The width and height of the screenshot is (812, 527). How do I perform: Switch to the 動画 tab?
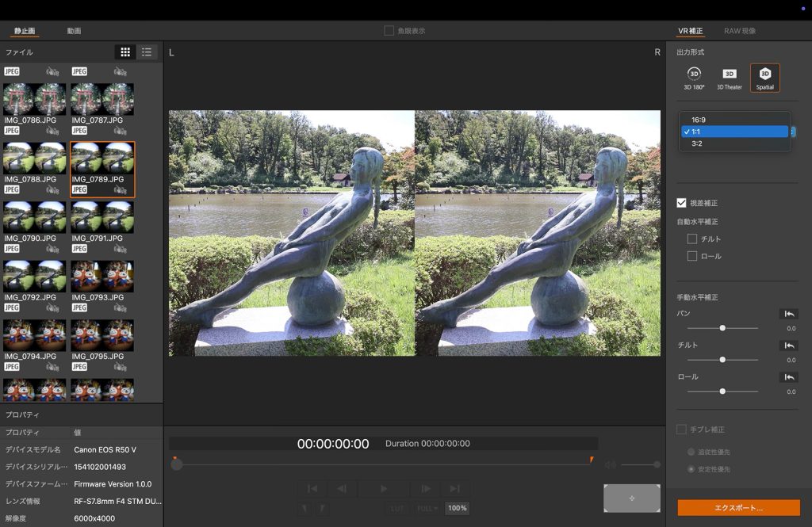click(74, 31)
